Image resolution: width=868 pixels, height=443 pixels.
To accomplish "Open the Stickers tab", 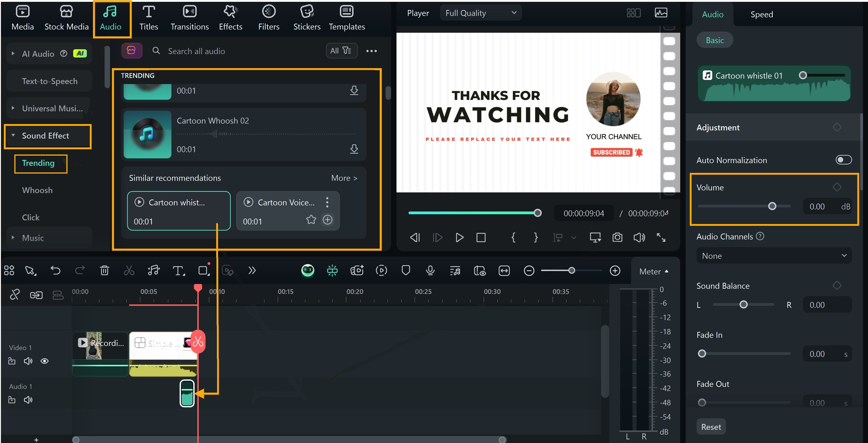I will (x=307, y=18).
